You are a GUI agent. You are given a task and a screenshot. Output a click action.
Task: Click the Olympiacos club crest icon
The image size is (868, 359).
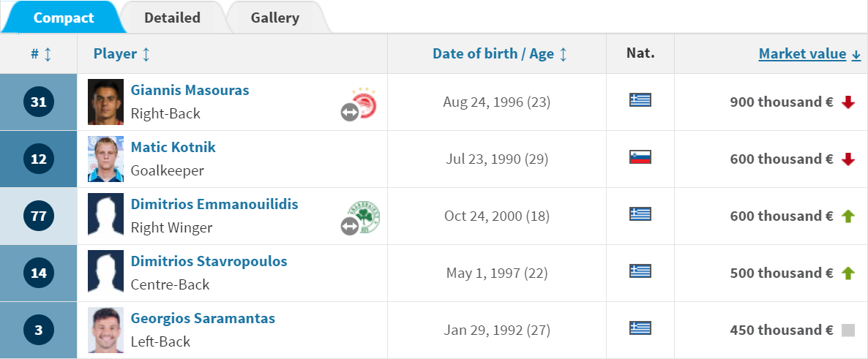pyautogui.click(x=364, y=102)
